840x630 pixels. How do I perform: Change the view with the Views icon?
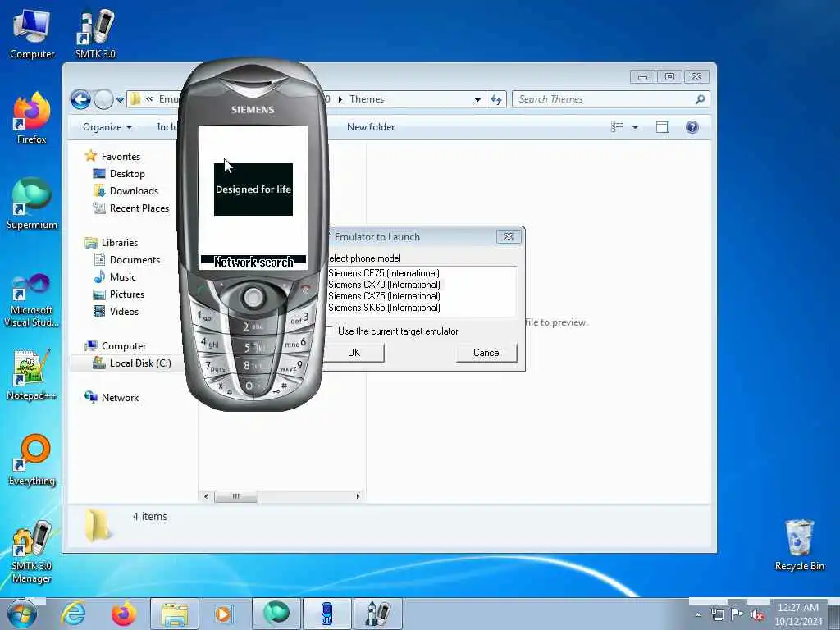618,127
